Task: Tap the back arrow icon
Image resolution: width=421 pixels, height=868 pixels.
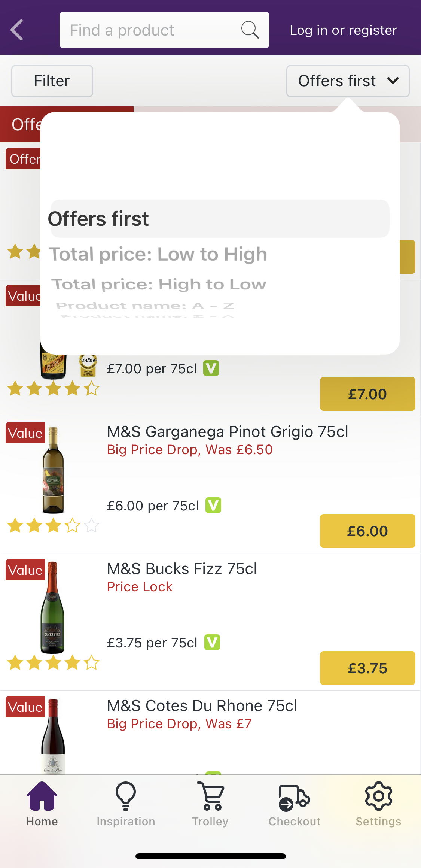Action: point(17,30)
